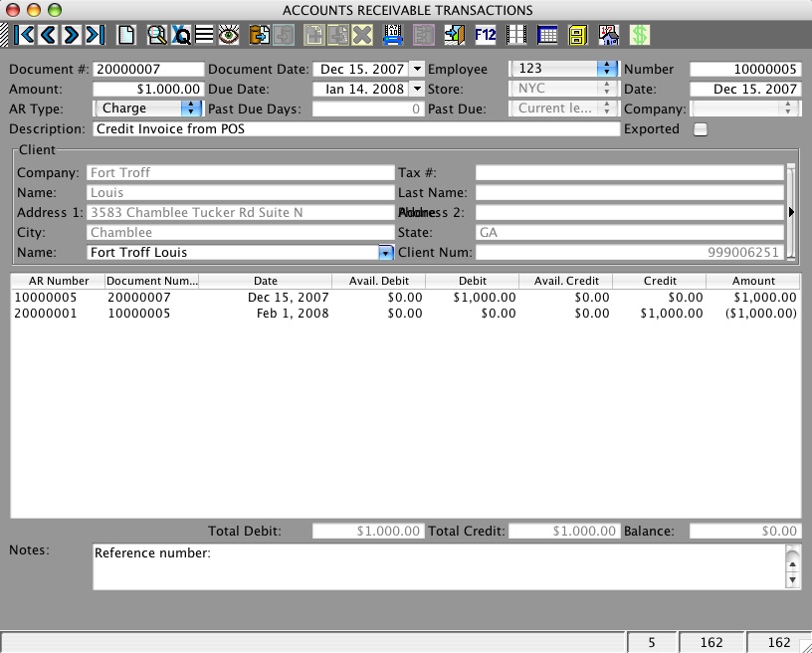Sort by Amount column header
Image resolution: width=812 pixels, height=653 pixels.
click(753, 281)
